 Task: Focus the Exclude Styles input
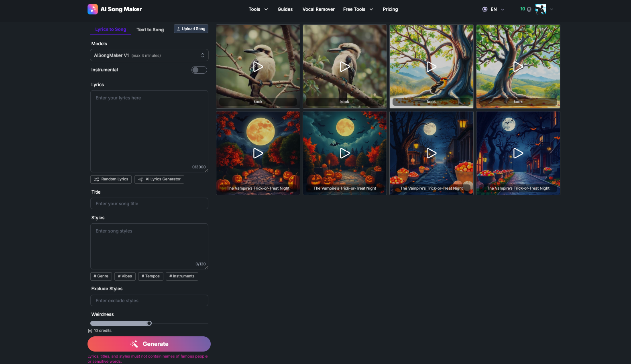click(149, 301)
